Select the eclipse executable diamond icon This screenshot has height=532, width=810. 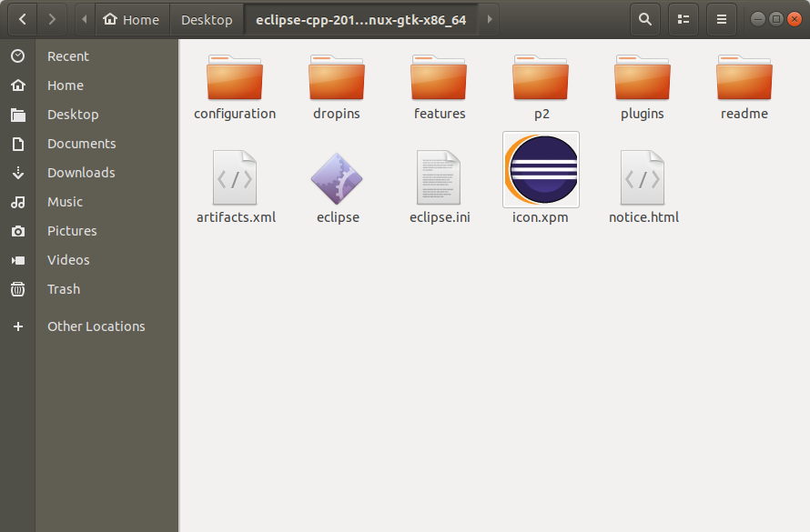click(337, 178)
